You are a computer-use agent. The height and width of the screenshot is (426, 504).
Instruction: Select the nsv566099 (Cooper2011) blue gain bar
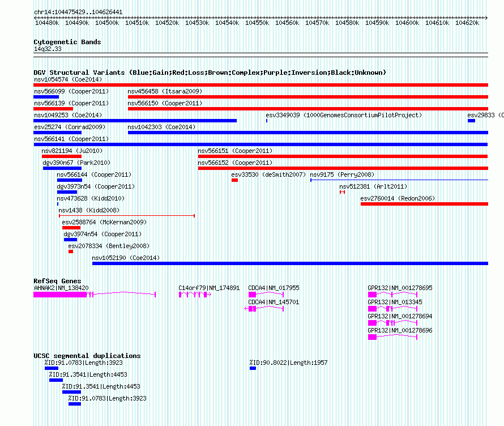[46, 97]
